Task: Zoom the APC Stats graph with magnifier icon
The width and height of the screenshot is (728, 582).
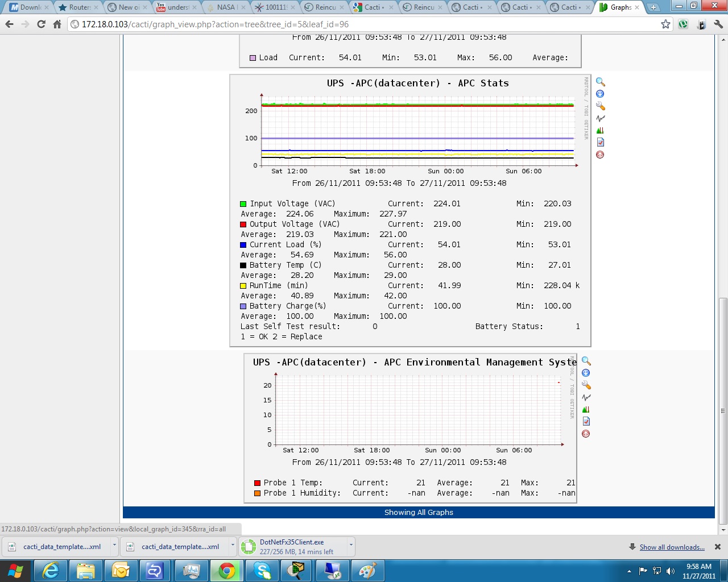Action: coord(600,82)
